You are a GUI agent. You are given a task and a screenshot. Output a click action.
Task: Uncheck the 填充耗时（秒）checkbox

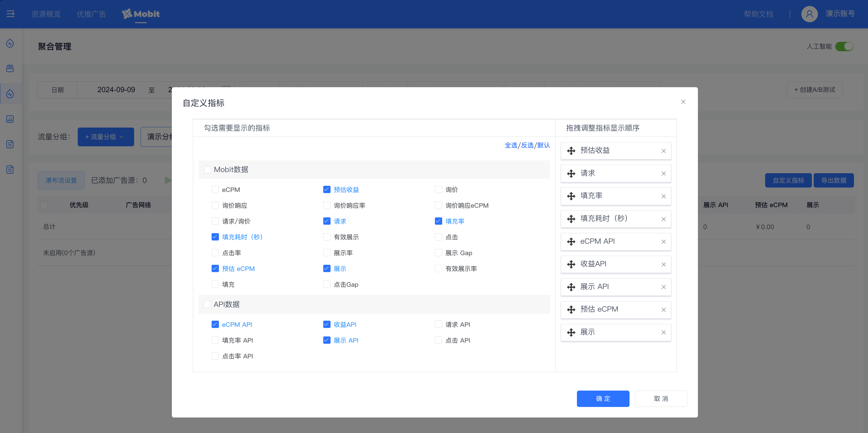pyautogui.click(x=215, y=237)
